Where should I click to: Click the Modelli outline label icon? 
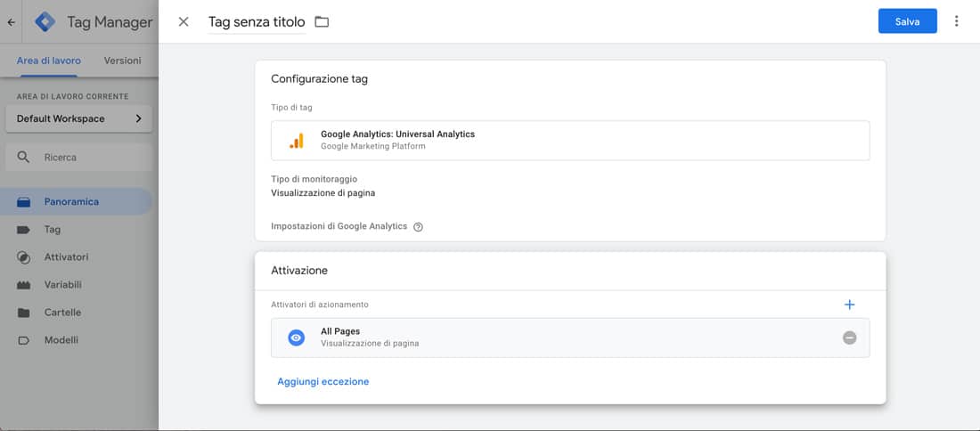coord(24,340)
